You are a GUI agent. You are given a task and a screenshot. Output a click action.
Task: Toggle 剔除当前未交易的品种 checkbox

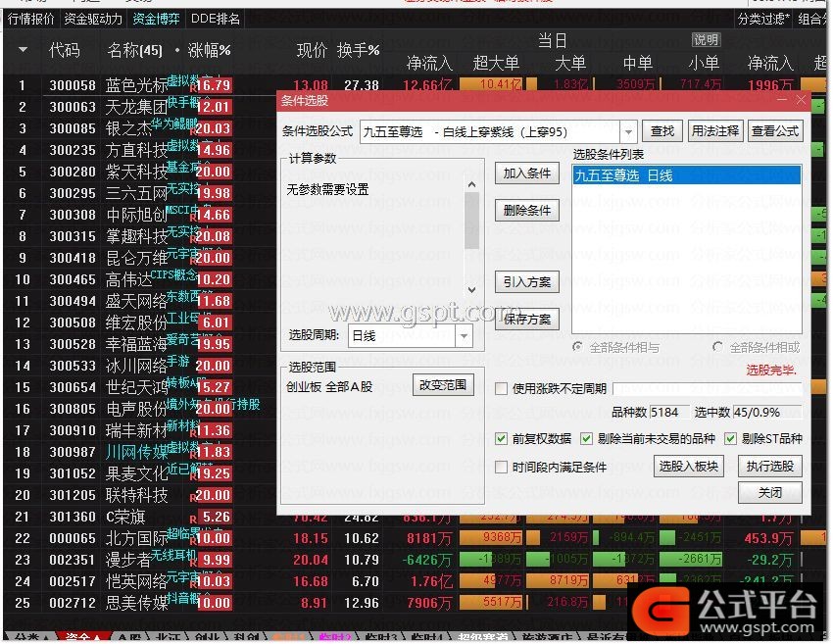click(x=586, y=438)
